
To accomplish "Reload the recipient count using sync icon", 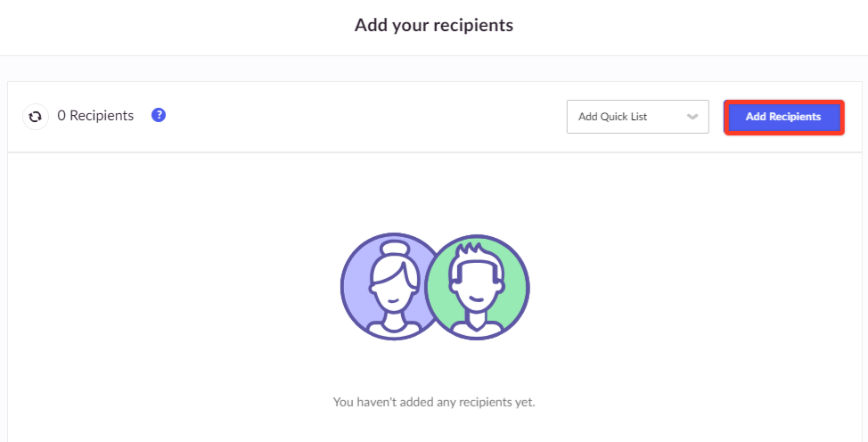I will pos(36,117).
